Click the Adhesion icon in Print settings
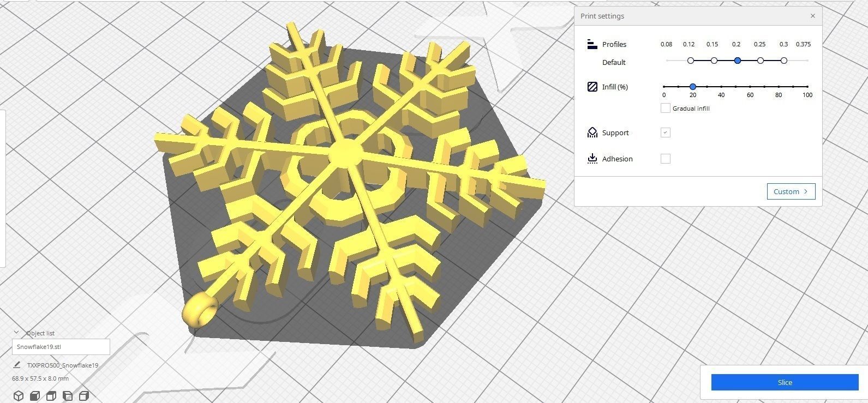 (592, 159)
